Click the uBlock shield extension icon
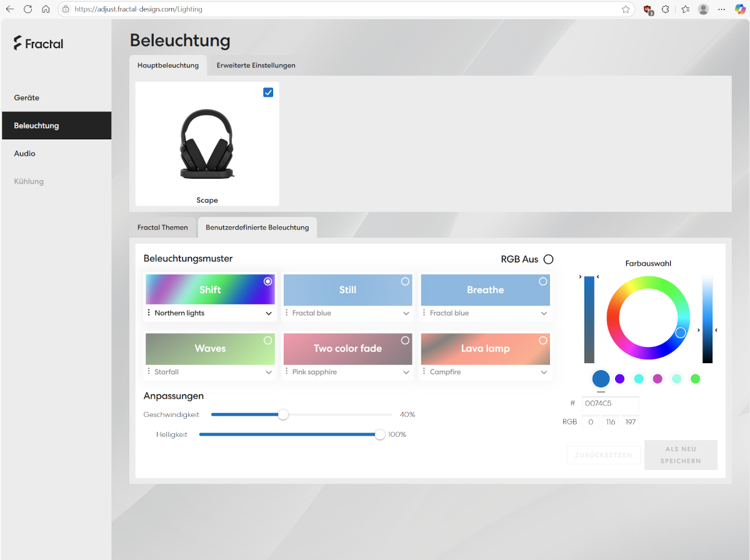The image size is (750, 560). coord(648,9)
